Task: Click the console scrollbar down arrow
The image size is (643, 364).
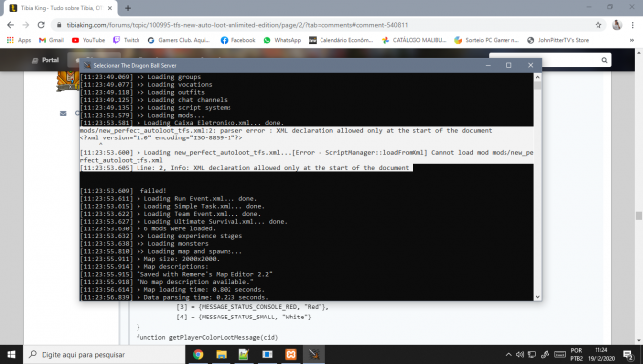Action: (x=537, y=297)
